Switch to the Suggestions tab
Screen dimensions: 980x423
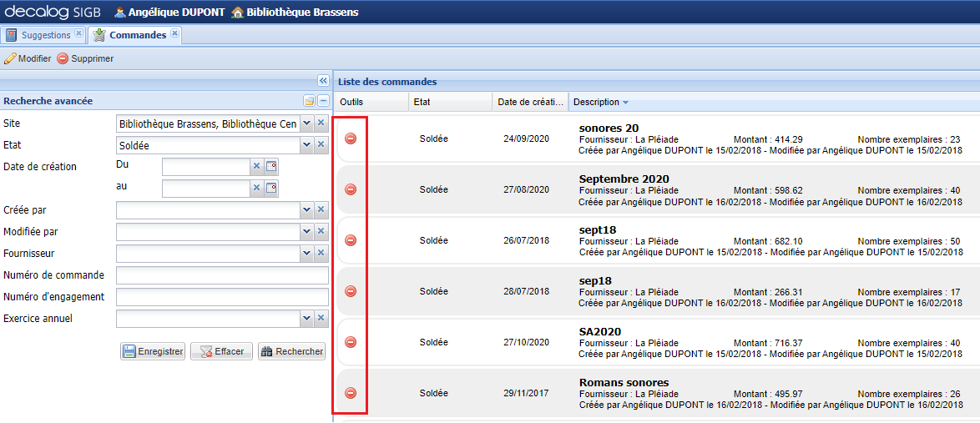point(45,35)
